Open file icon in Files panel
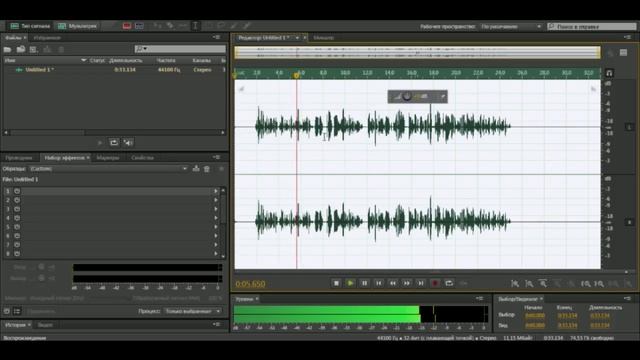 coord(7,49)
